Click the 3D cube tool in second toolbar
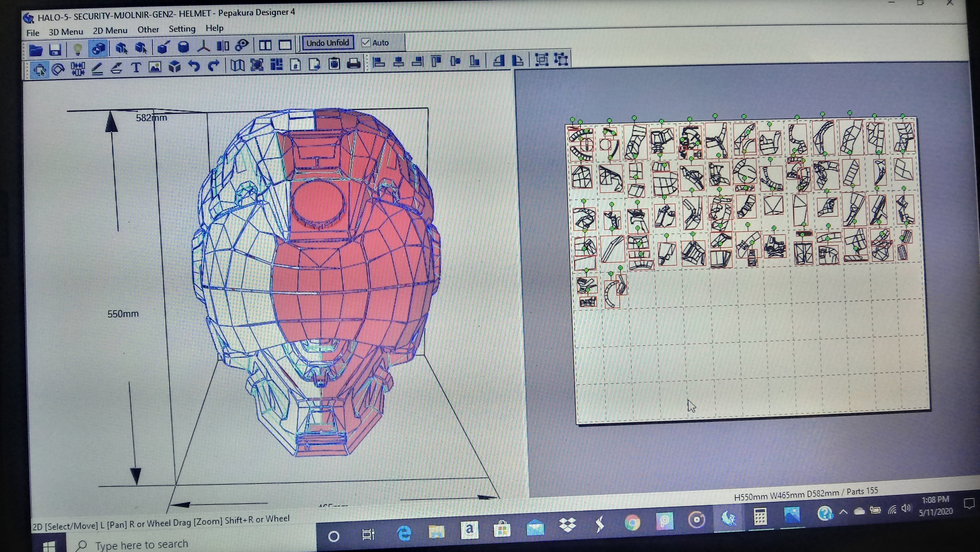 pyautogui.click(x=175, y=67)
